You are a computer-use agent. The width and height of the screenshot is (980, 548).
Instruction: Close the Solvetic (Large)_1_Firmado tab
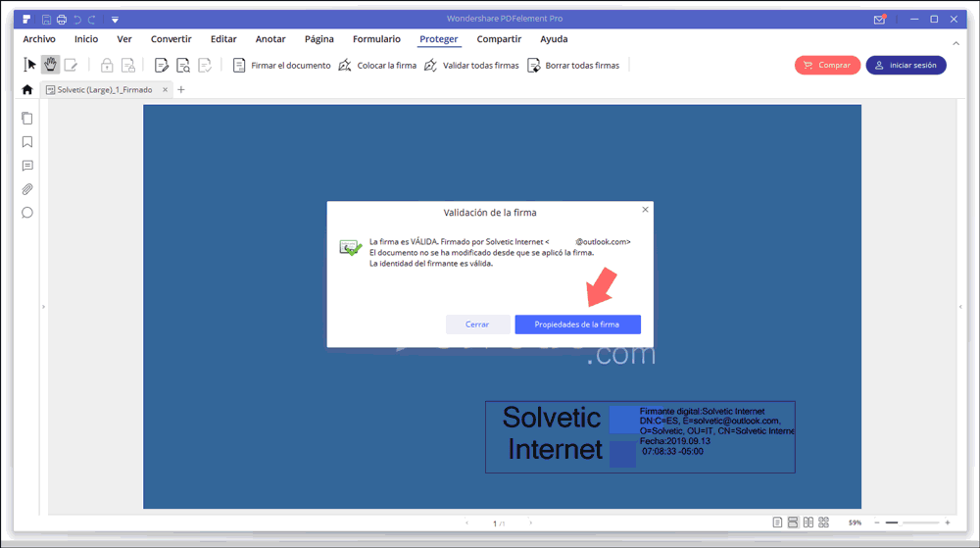[x=165, y=90]
